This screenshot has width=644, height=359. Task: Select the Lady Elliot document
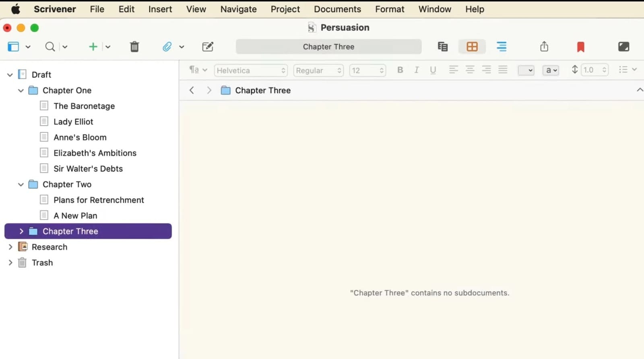point(73,122)
